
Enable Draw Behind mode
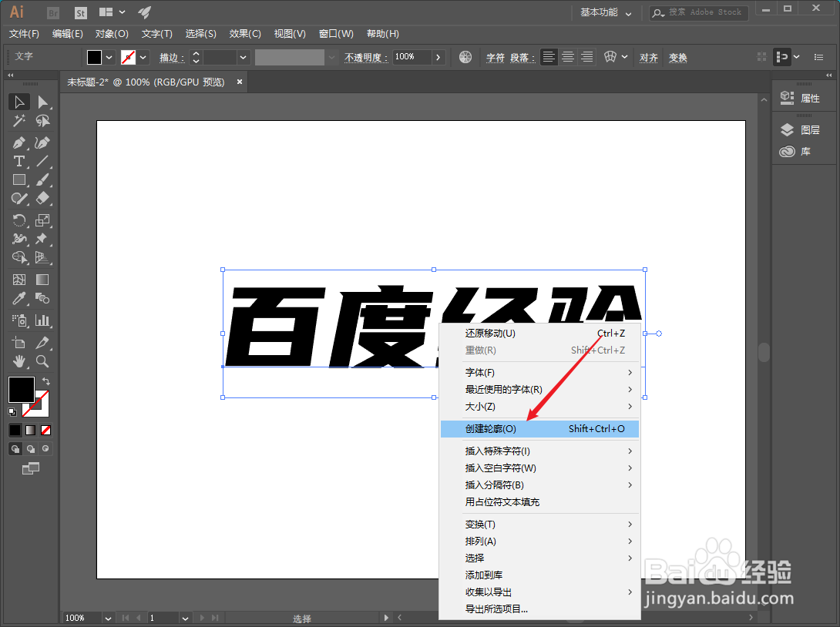[31, 449]
